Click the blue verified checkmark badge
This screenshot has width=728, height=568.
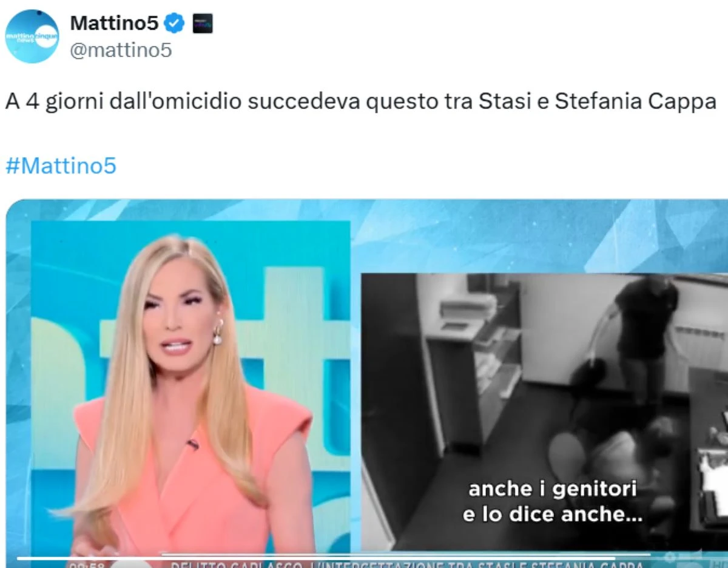[175, 24]
